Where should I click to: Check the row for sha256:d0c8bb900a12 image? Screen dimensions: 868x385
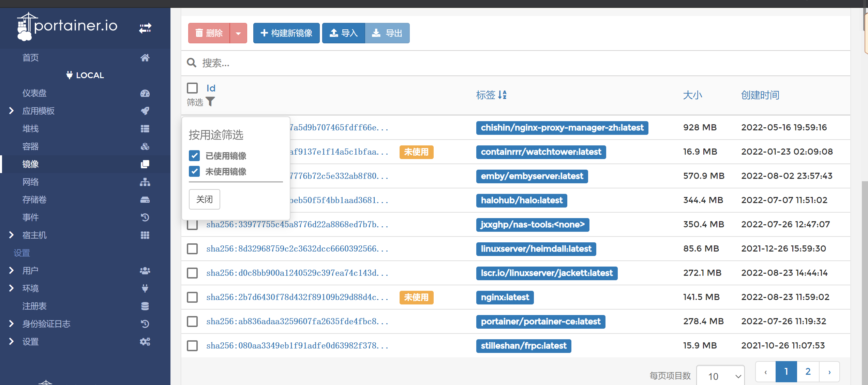(192, 273)
